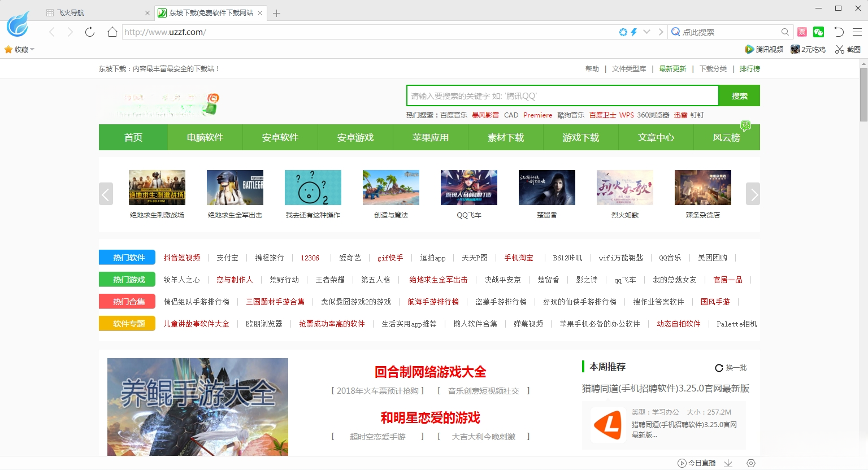Viewport: 868px width, 470px height.
Task: Open the 安卓游戏 navigation tab
Action: point(355,137)
